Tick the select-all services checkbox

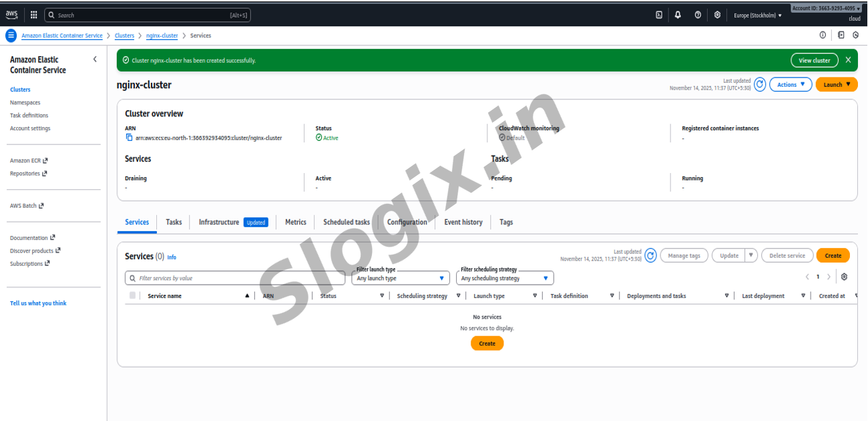coord(132,295)
